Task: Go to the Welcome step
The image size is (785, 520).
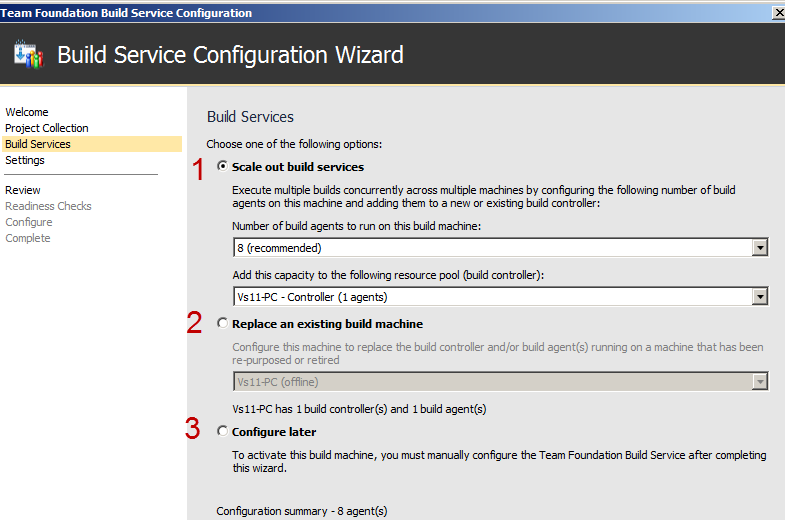Action: coord(27,112)
